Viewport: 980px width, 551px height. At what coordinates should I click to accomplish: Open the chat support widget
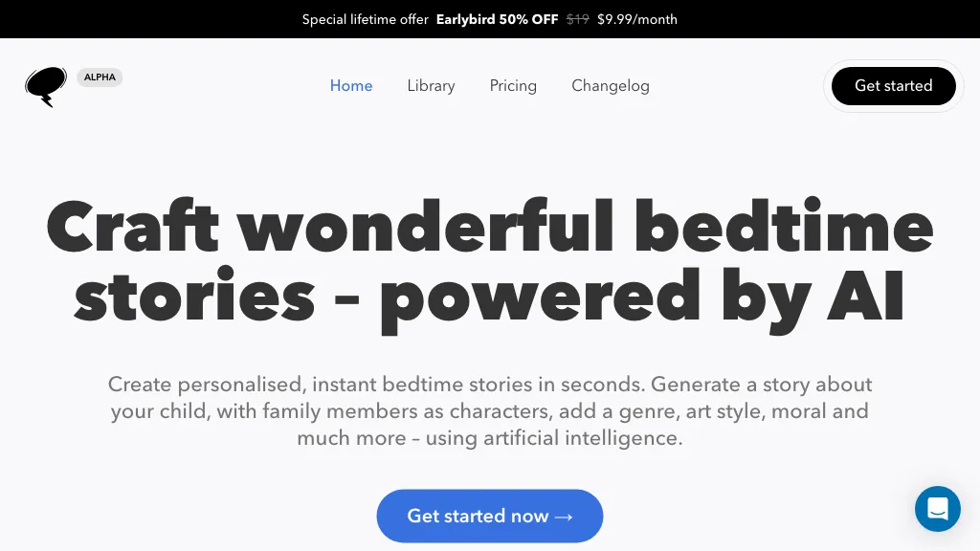click(937, 508)
